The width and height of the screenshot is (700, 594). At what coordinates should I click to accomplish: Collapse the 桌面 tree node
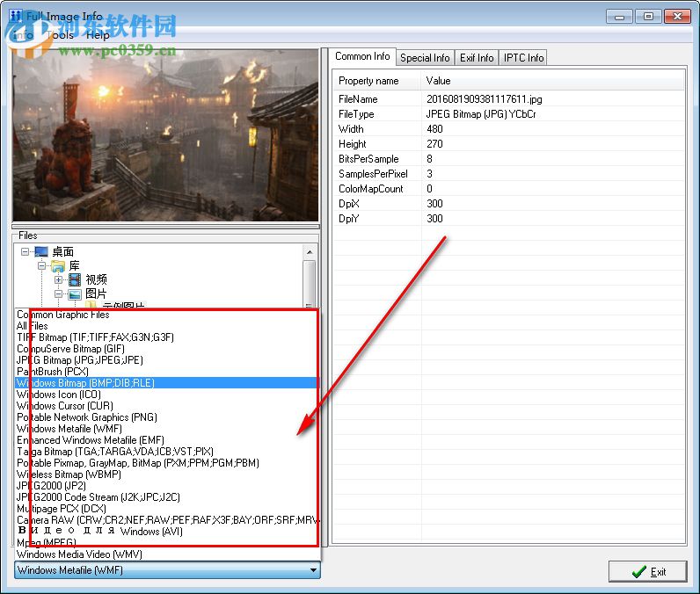click(25, 252)
